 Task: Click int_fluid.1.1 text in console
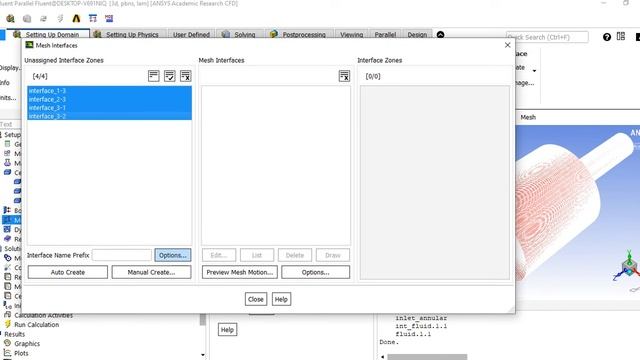point(421,326)
